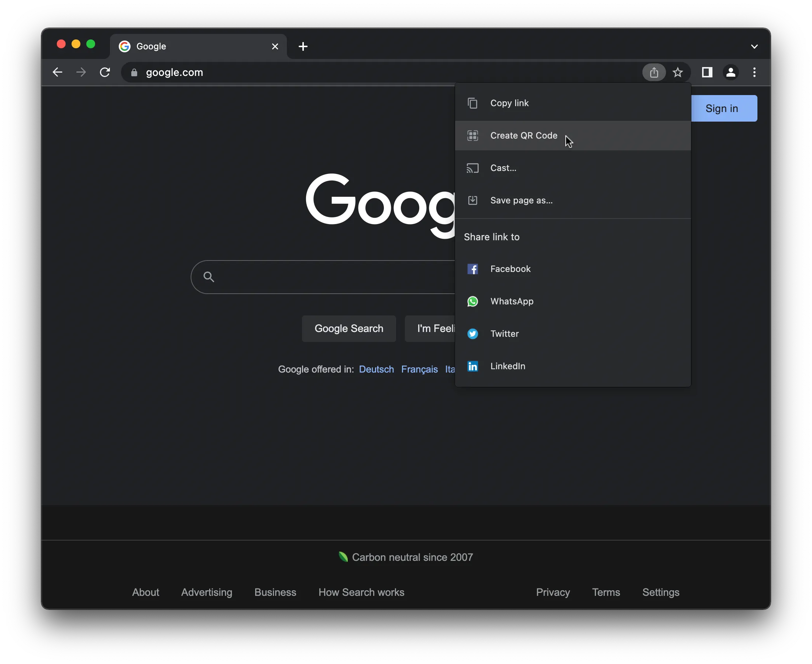Open the About footer link
The height and width of the screenshot is (664, 812).
point(146,592)
